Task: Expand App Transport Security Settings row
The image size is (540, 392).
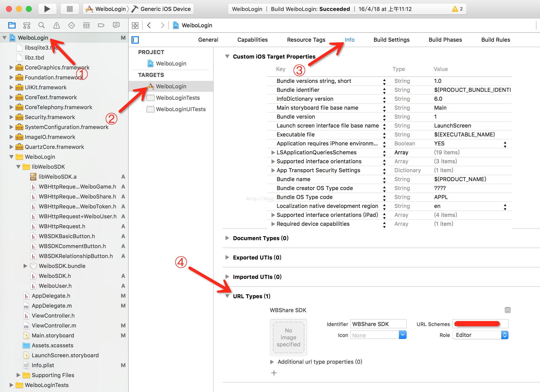Action: [x=273, y=170]
